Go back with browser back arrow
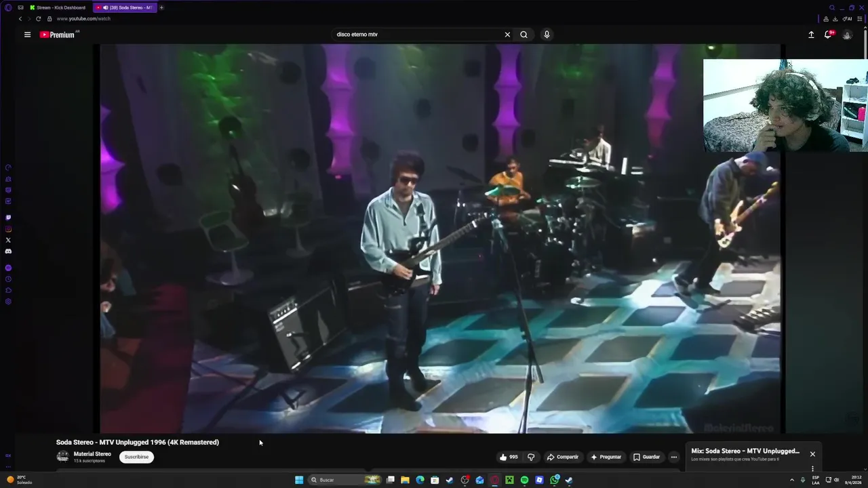This screenshot has height=488, width=868. tap(20, 19)
